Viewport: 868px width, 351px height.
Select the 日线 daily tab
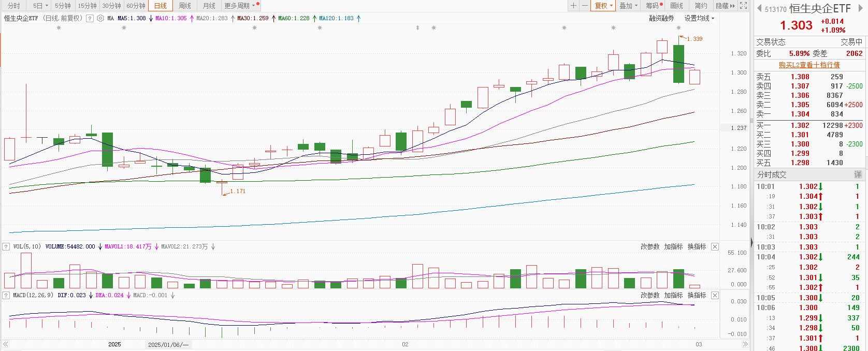click(161, 6)
